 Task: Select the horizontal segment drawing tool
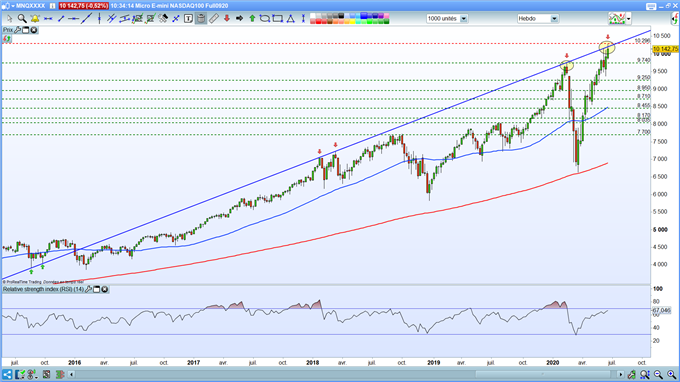(48, 19)
